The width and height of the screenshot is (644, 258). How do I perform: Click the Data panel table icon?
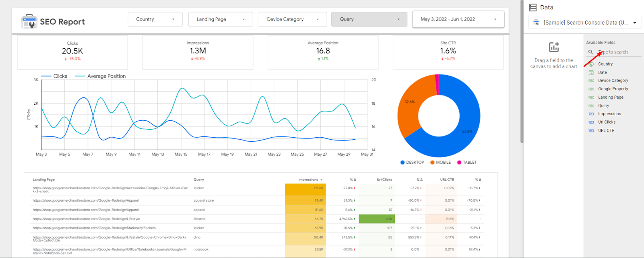533,7
